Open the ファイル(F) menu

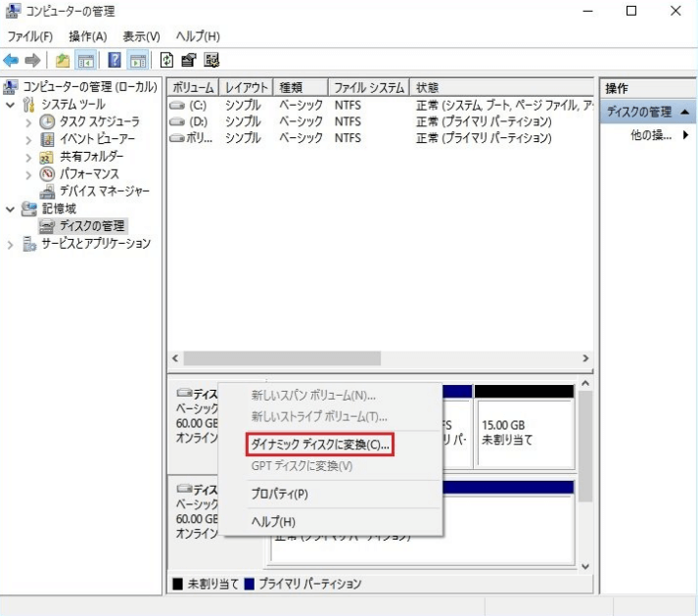[x=30, y=36]
